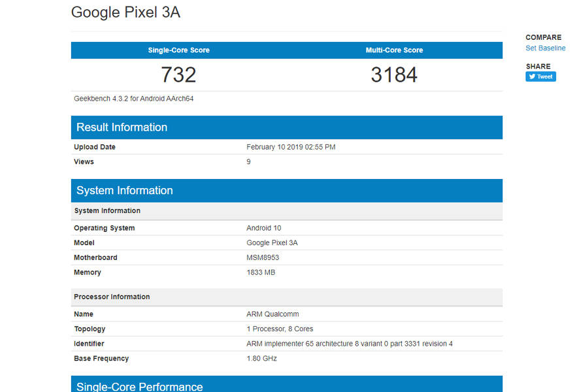Click the Google Pixel 3A model value
This screenshot has height=392, width=588.
272,242
